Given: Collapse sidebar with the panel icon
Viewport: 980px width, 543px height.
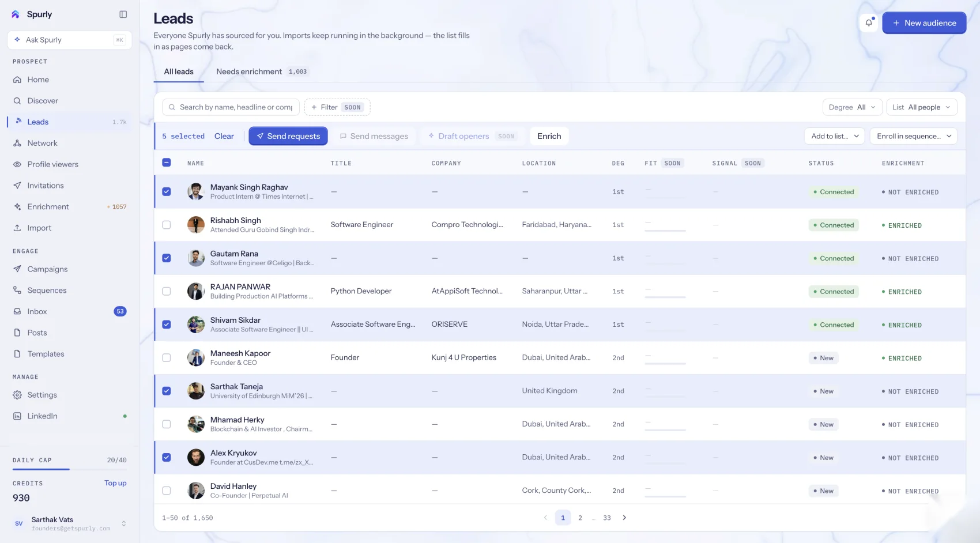Looking at the screenshot, I should click(x=123, y=14).
